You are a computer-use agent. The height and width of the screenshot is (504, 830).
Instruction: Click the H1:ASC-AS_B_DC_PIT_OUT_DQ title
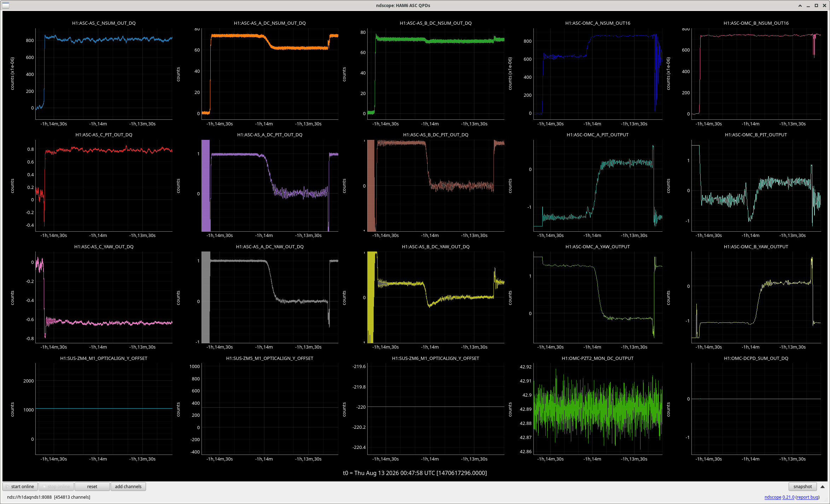tap(436, 135)
